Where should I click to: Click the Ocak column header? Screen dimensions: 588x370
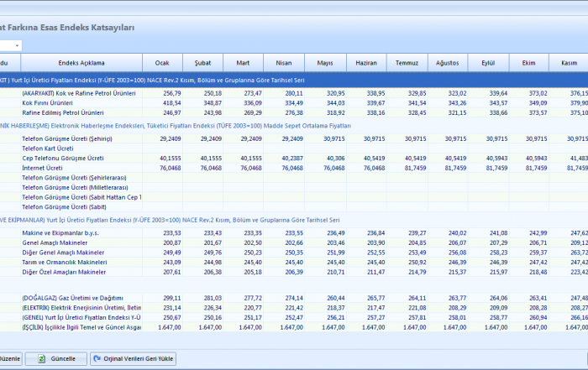pyautogui.click(x=163, y=63)
